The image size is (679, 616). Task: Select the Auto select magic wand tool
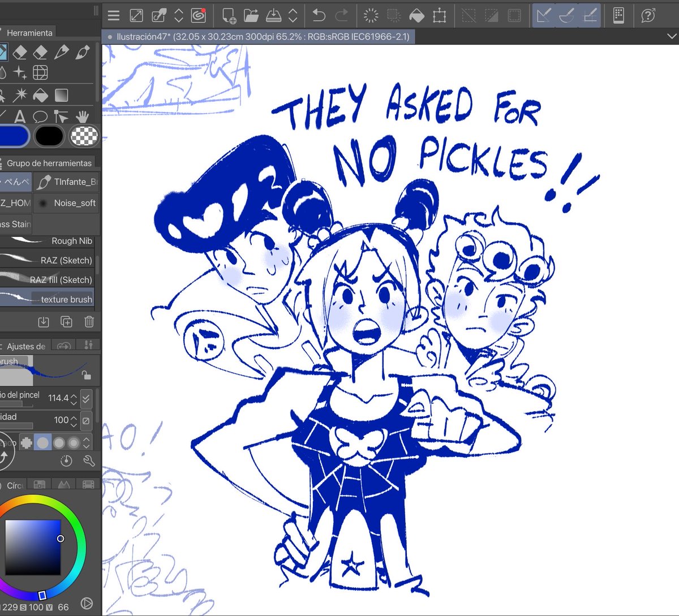(x=20, y=94)
